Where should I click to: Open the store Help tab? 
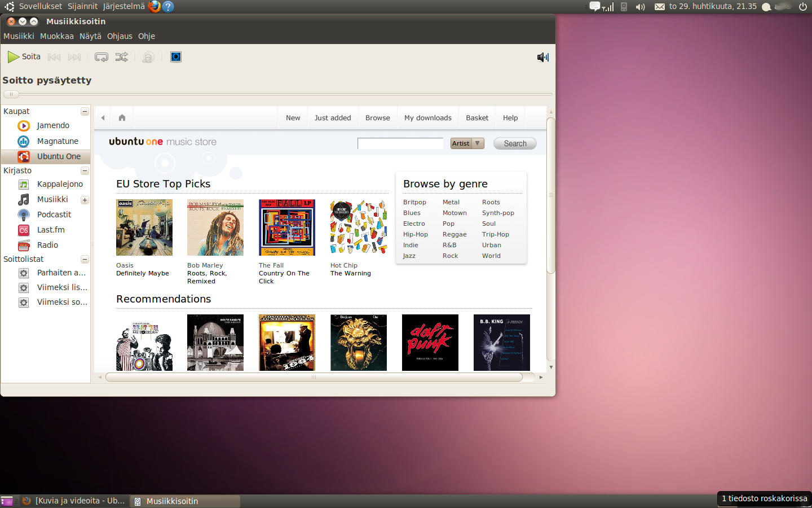(510, 118)
